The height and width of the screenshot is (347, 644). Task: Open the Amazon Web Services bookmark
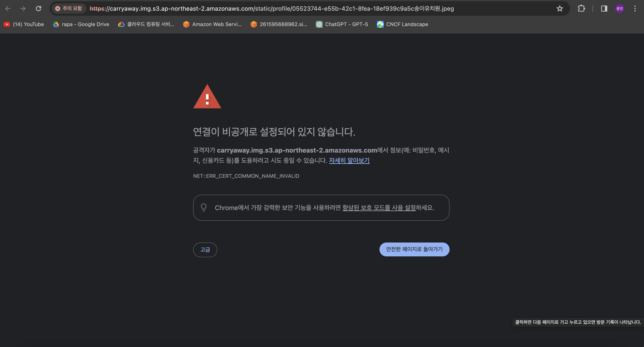click(212, 24)
